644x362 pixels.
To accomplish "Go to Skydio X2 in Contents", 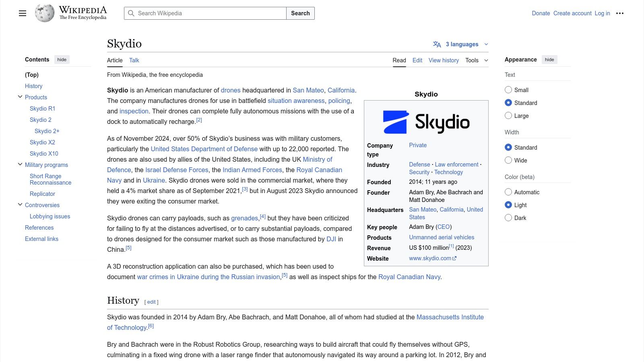I will 42,142.
